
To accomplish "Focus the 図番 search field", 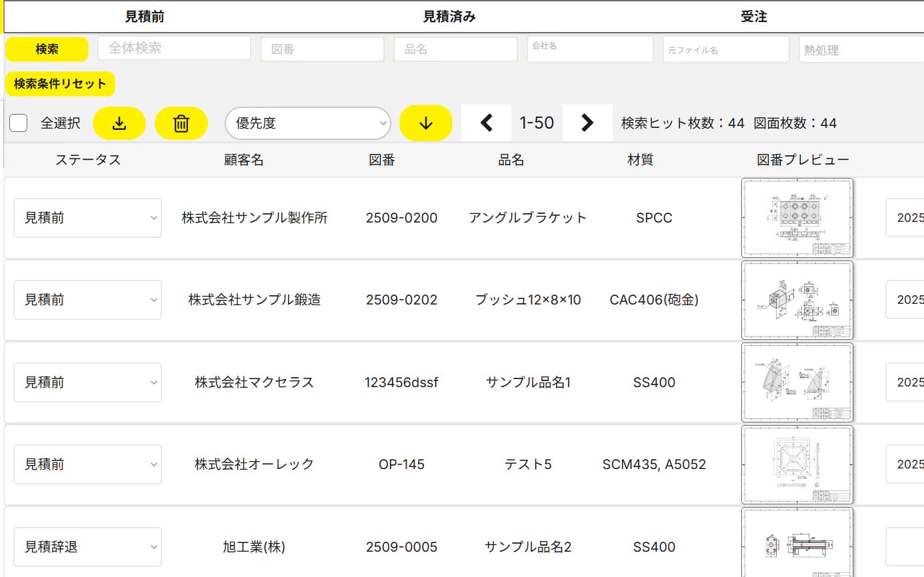I will 322,49.
